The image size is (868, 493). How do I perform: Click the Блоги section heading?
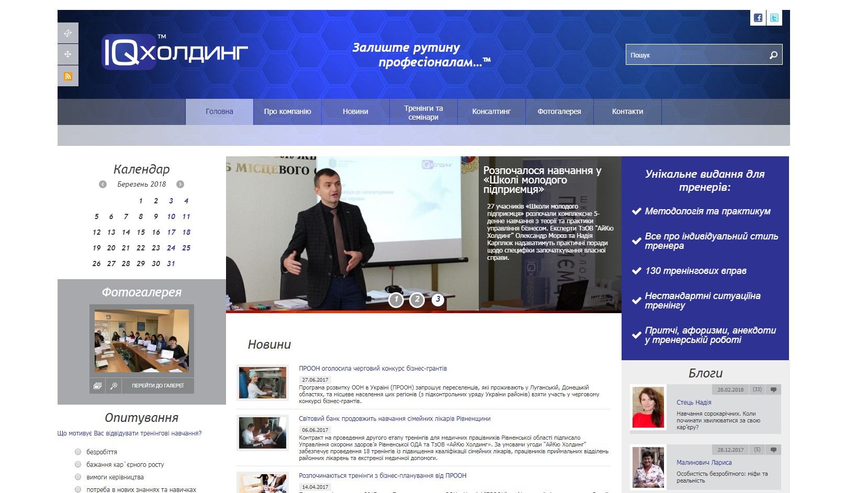coord(705,373)
